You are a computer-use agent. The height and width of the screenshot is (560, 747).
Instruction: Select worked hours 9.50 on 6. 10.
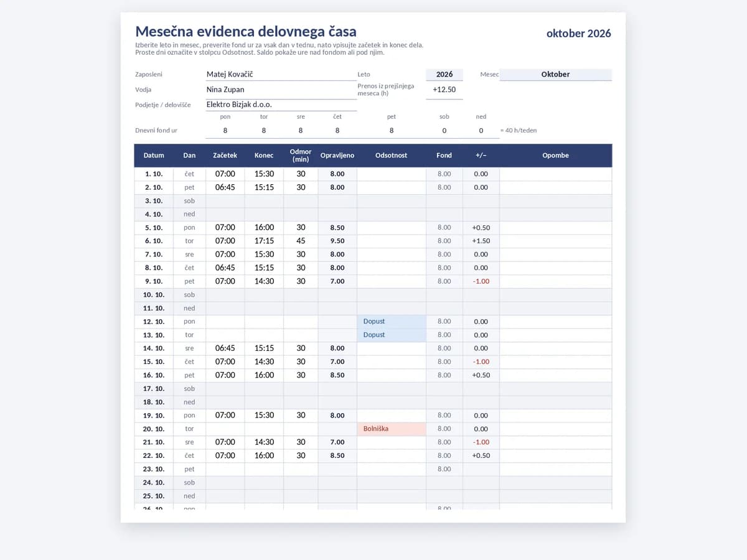click(337, 241)
